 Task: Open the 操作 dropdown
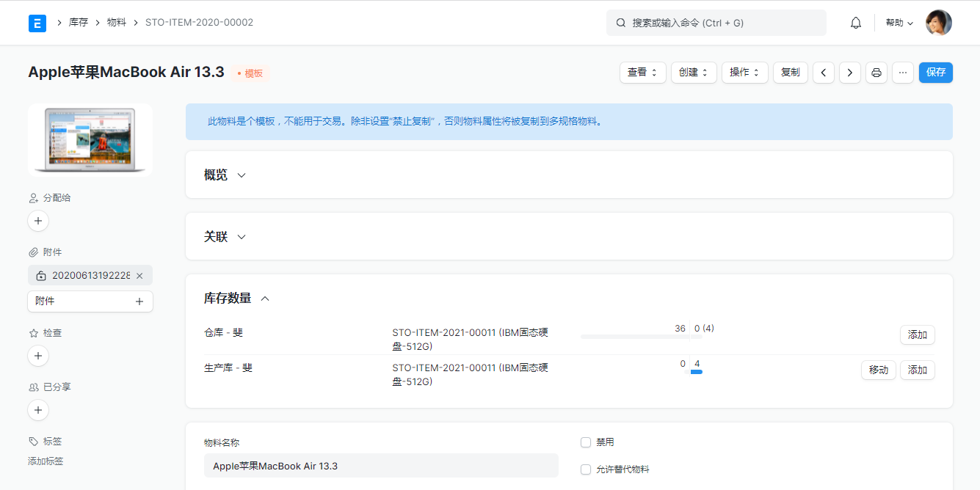745,73
